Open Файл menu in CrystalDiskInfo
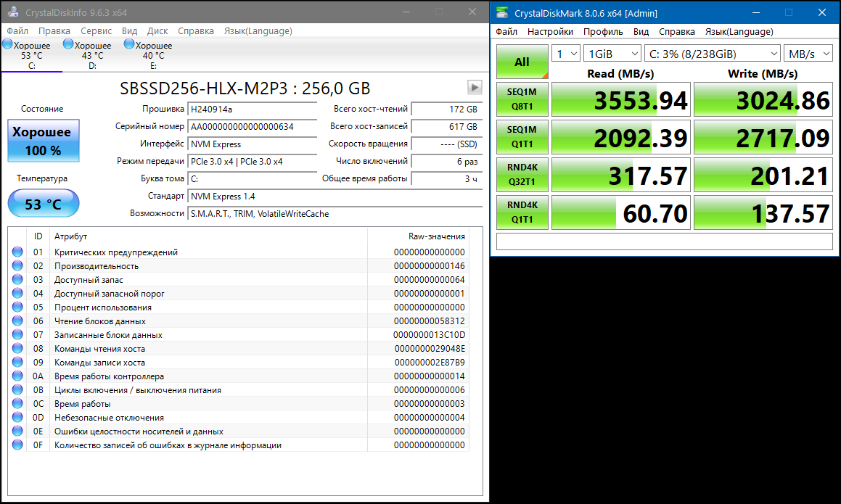This screenshot has width=841, height=504. pos(17,31)
